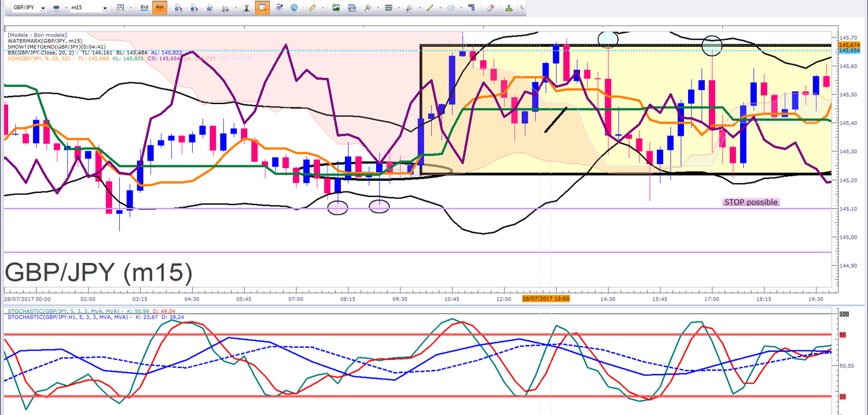The width and height of the screenshot is (868, 415).
Task: Select the green trend line tool
Action: pyautogui.click(x=430, y=8)
